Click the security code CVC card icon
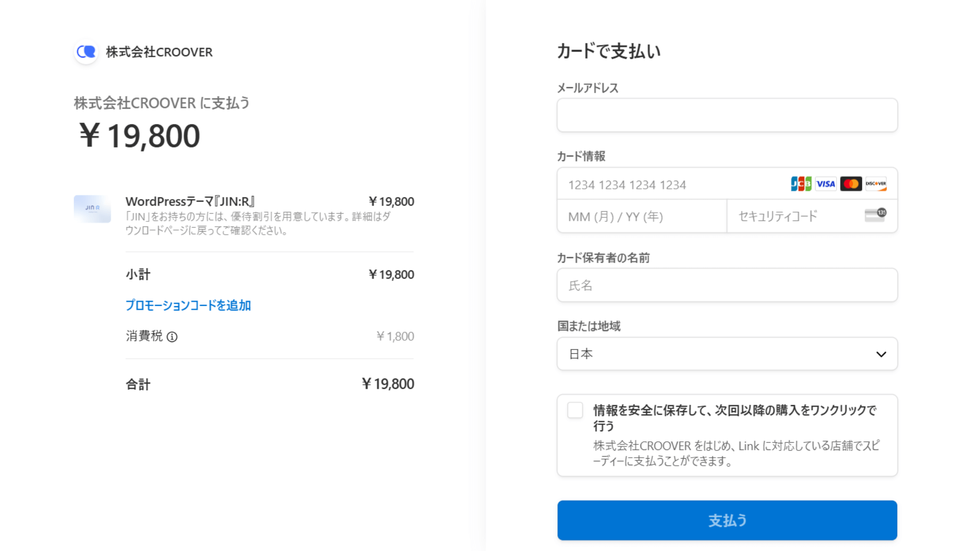Screen dimensions: 980x551 click(875, 215)
